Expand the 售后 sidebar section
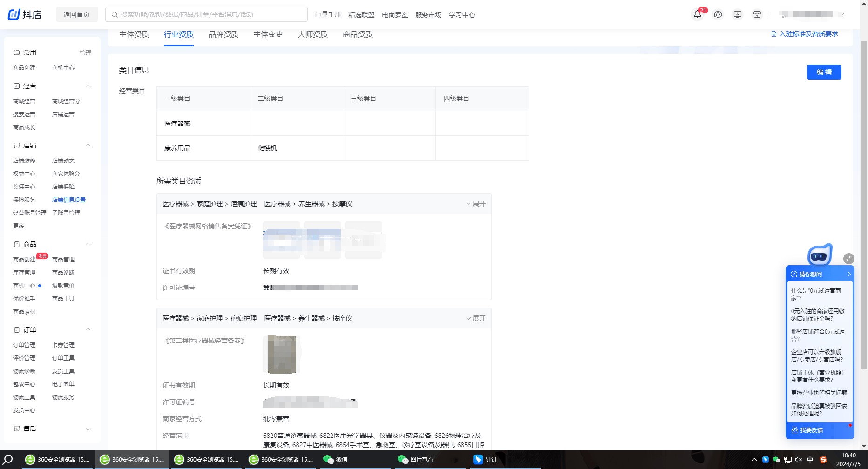The image size is (868, 469). (88, 429)
